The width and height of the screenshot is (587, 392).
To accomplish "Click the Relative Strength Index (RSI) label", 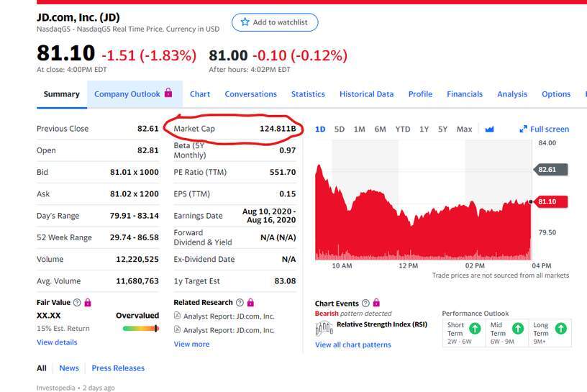I will click(382, 324).
